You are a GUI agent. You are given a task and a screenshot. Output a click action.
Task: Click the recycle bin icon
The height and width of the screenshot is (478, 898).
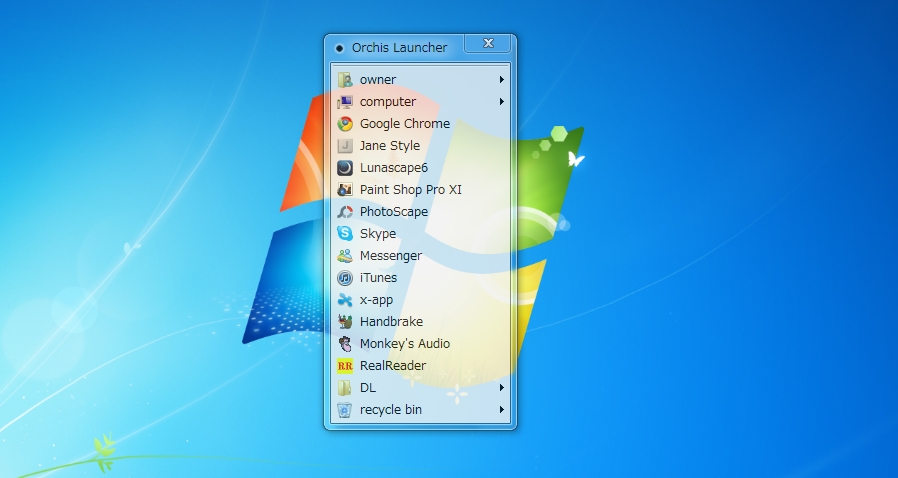pos(345,409)
